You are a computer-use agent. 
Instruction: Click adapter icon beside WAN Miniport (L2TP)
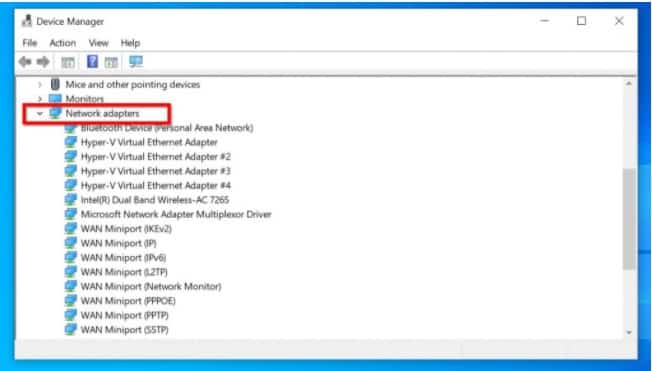point(71,272)
